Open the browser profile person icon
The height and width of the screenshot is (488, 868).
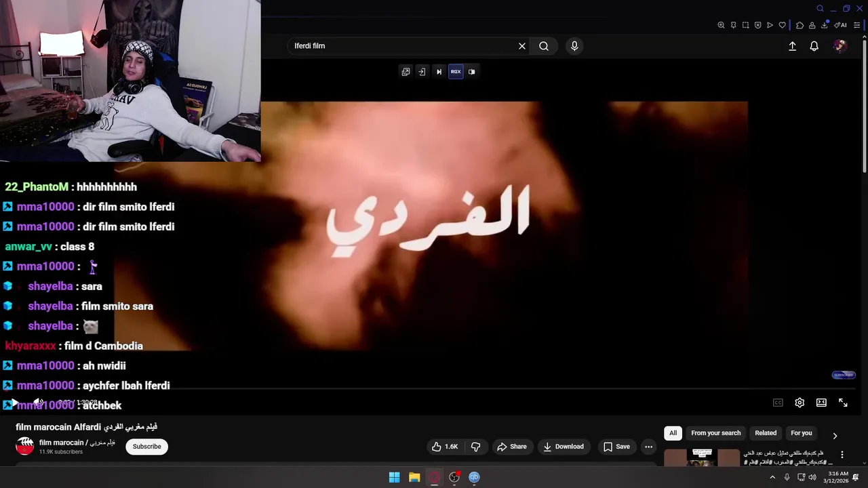pyautogui.click(x=812, y=25)
